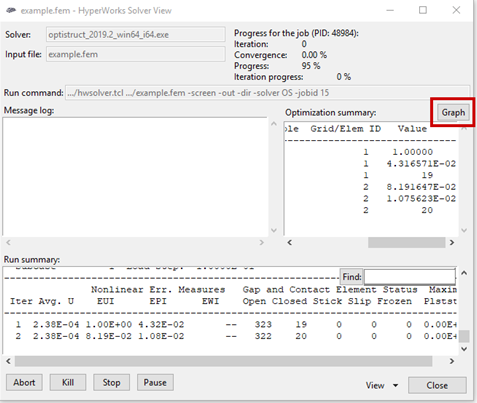The image size is (477, 403).
Task: Click Optimization summary horizontal scrollbar thumb
Action: point(406,243)
